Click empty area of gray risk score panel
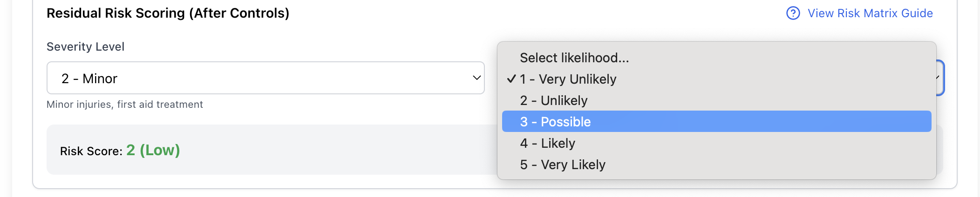This screenshot has width=980, height=197. point(326,150)
